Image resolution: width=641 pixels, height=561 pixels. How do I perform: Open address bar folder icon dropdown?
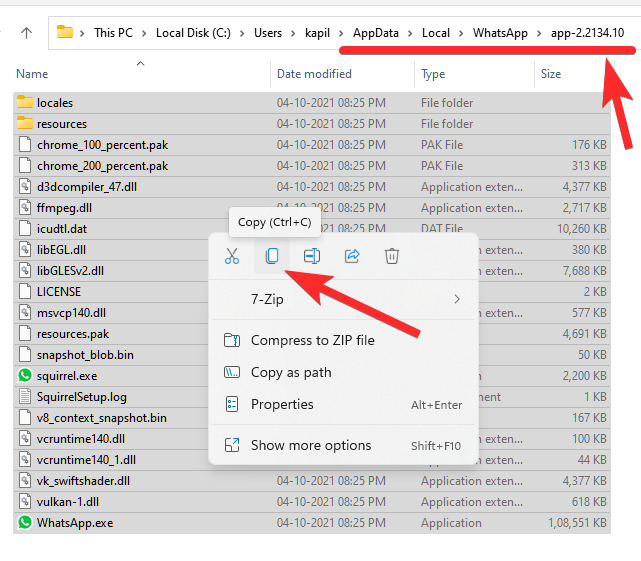(x=66, y=32)
